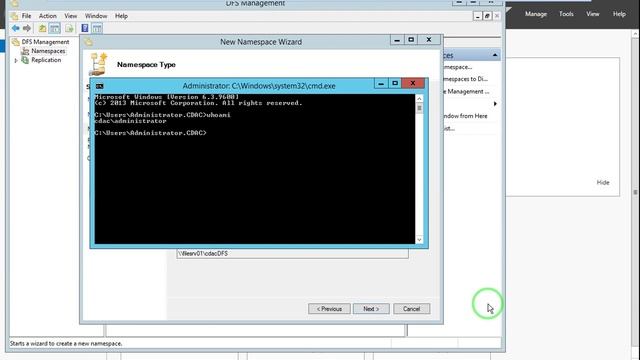This screenshot has width=640, height=360.
Task: Maximize the New Namespace Wizard window
Action: click(x=411, y=40)
